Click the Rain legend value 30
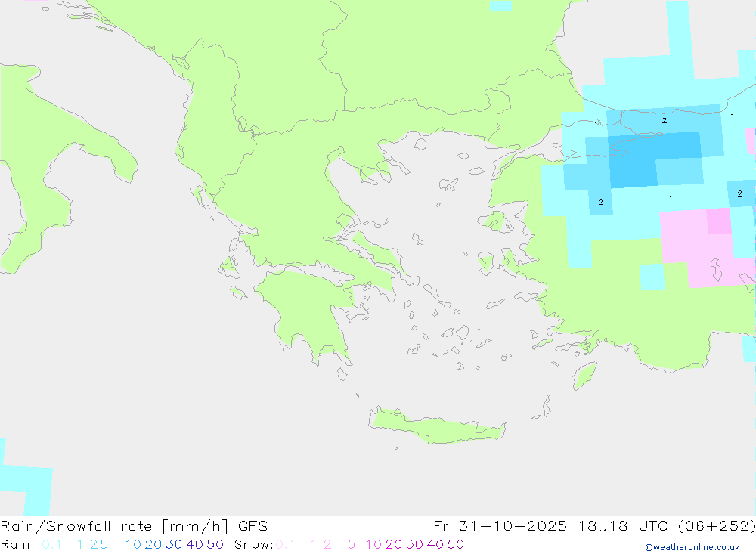 tap(174, 544)
